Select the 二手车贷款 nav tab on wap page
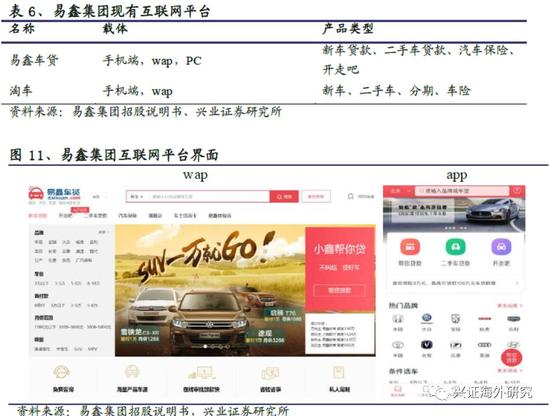Viewport: 550px width, 416px height. point(95,215)
